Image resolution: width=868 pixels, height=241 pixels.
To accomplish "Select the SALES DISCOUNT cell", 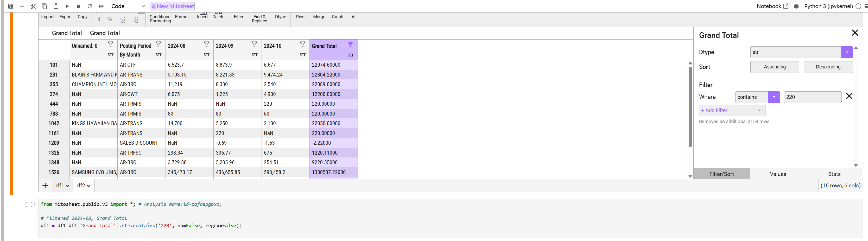I will tap(142, 143).
